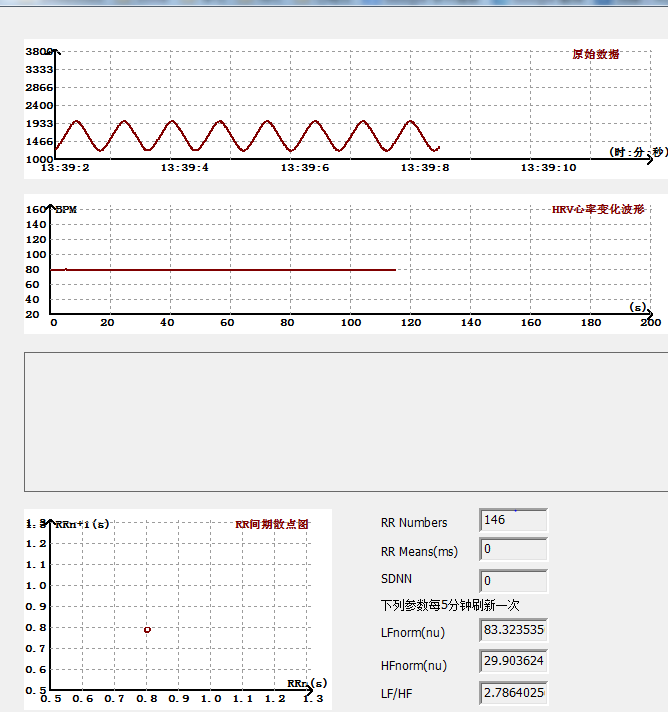Click the RR Numbers value field

[x=514, y=520]
